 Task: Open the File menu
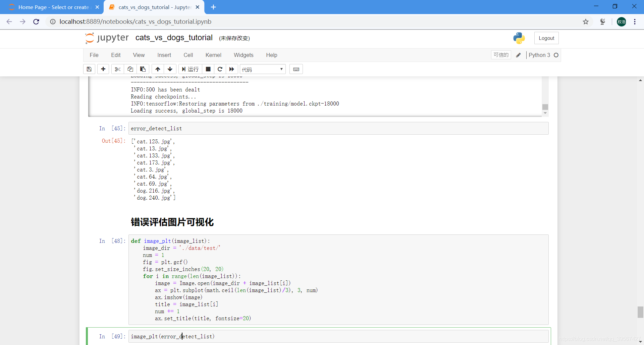coord(94,55)
